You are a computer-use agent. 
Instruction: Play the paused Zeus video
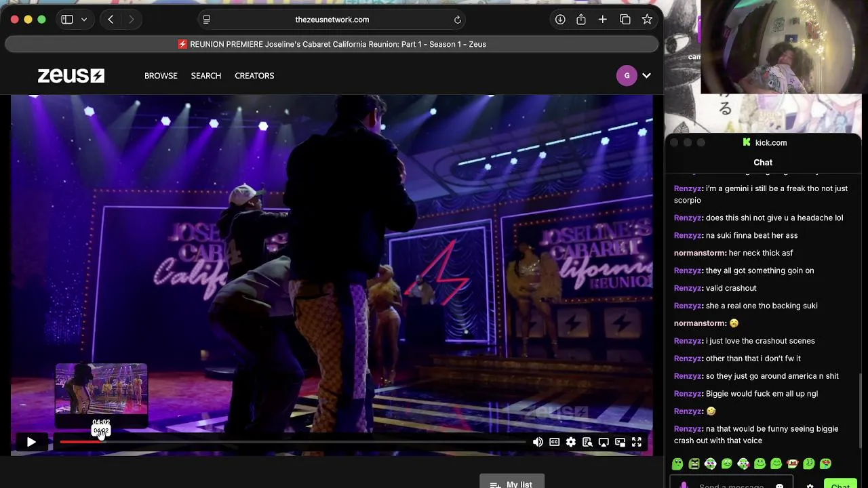[31, 442]
